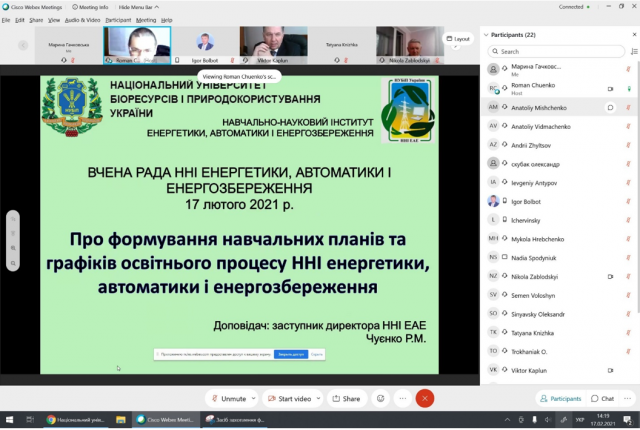The height and width of the screenshot is (430, 640).
Task: Click the camera icon in Roman Chuenko's row
Action: 610,89
